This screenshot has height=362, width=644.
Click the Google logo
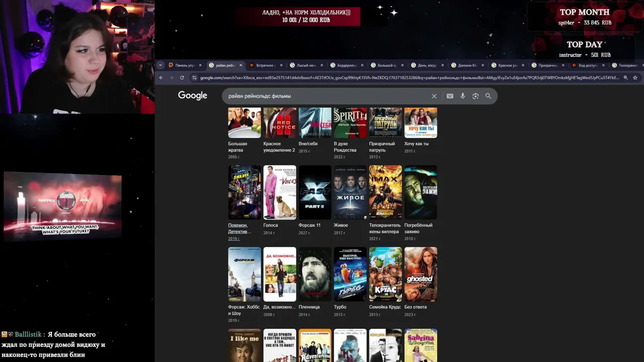tap(193, 96)
